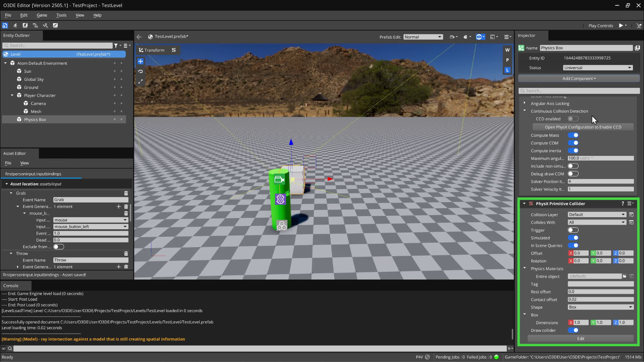Select the Physics Box entity in outliner

(x=64, y=119)
